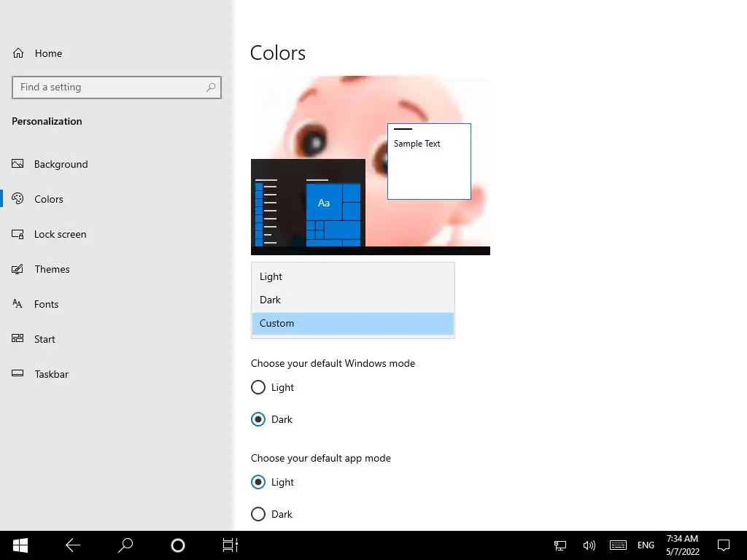Click the Aa tile in preview
747x560 pixels.
(x=324, y=203)
